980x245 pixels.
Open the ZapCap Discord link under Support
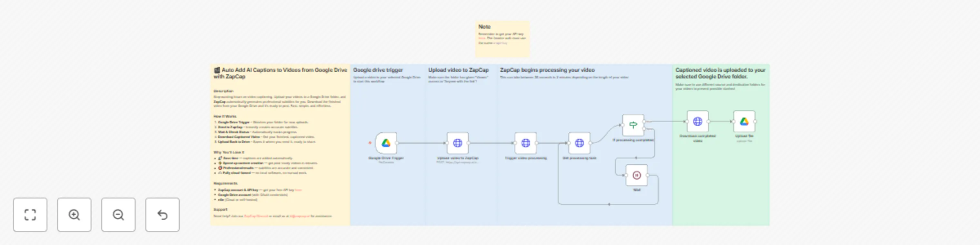tap(256, 216)
